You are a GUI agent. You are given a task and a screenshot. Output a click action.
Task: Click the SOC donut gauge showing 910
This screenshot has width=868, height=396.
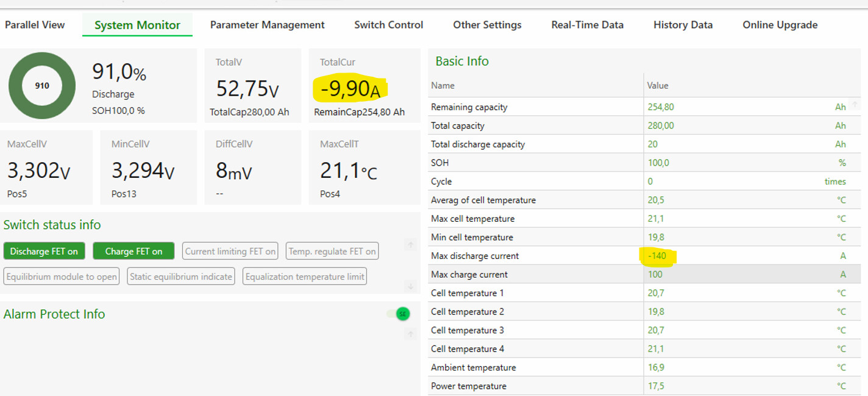point(42,86)
